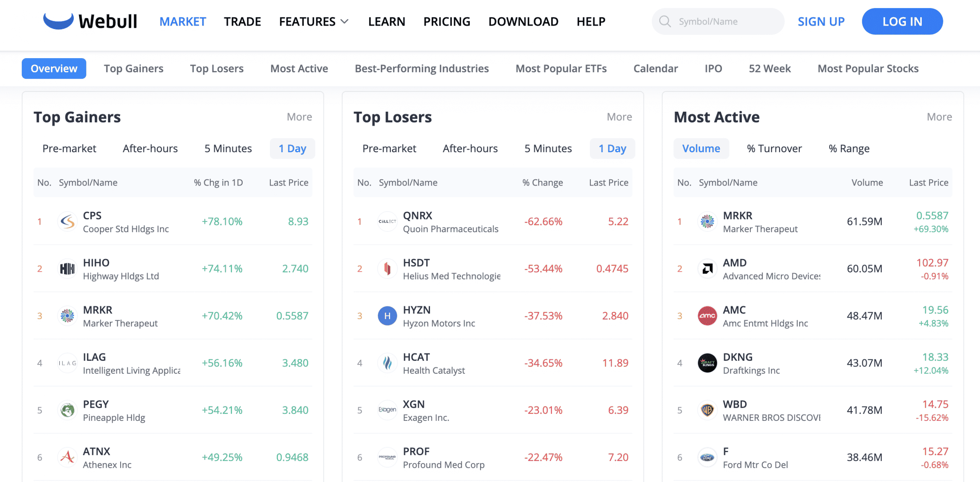Select % Turnover filter in Most Active
The width and height of the screenshot is (980, 482).
pyautogui.click(x=774, y=148)
